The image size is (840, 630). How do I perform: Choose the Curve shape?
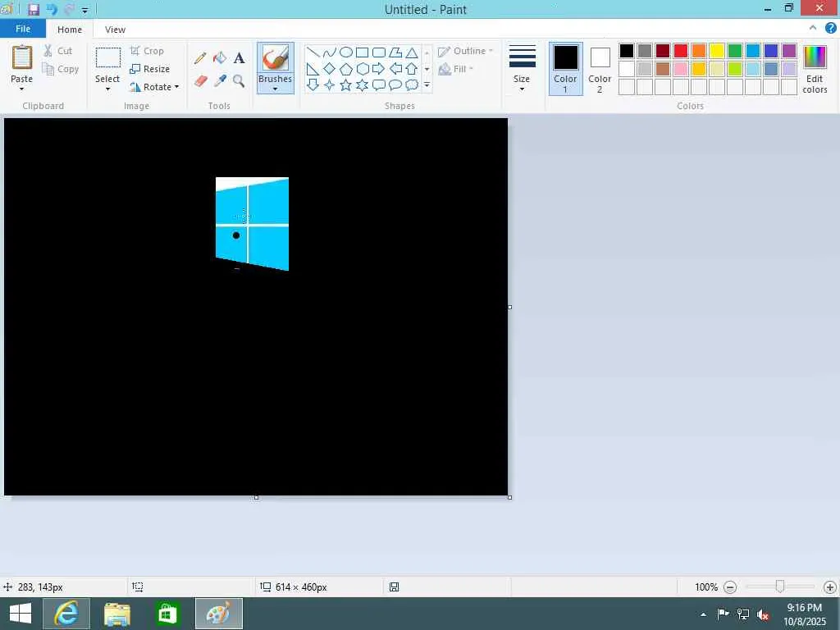tap(330, 52)
